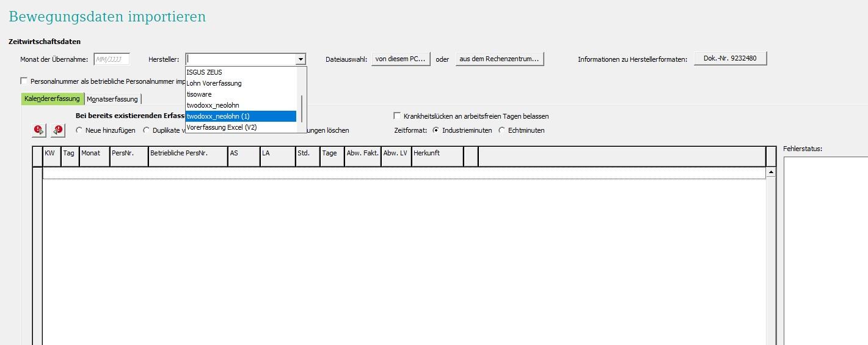
Task: Click the Monat column header
Action: pyautogui.click(x=94, y=156)
